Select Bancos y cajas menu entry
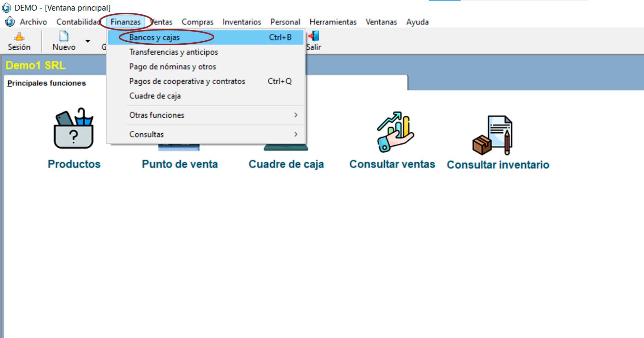This screenshot has height=338, width=644. (154, 37)
